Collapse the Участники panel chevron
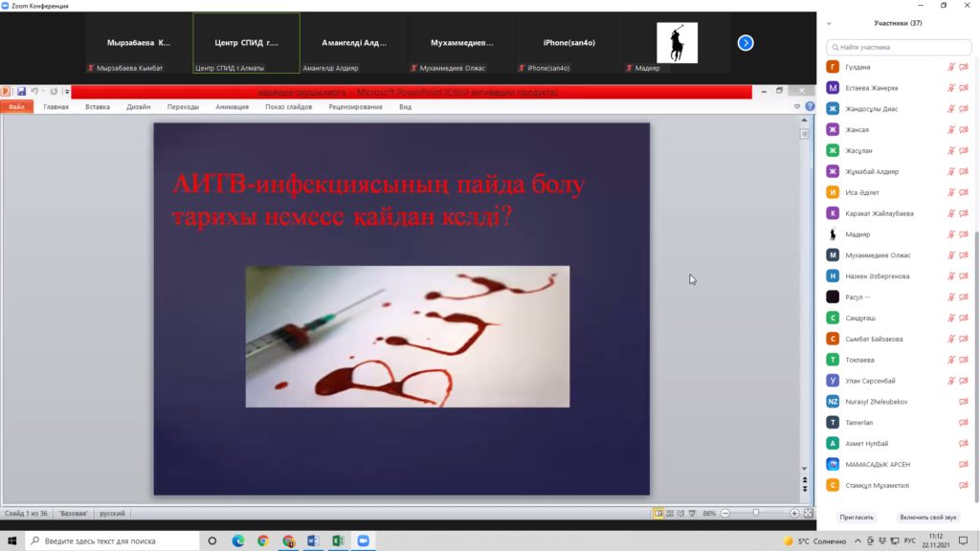Viewport: 980px width, 551px height. click(829, 23)
